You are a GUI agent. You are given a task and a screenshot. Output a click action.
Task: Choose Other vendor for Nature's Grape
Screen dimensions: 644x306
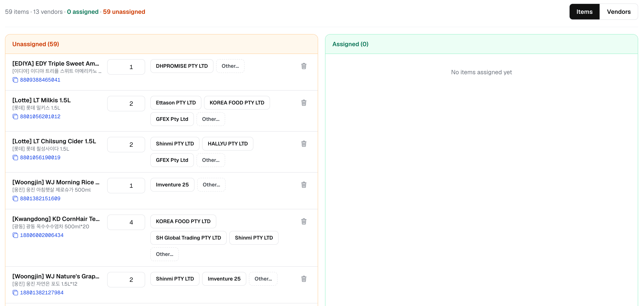point(263,279)
